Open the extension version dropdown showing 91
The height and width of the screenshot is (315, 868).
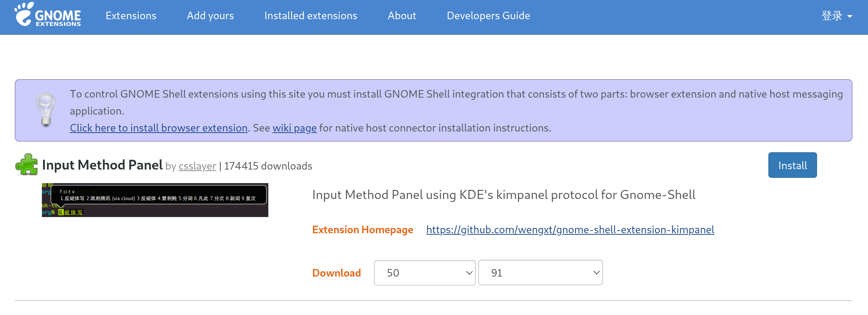540,273
